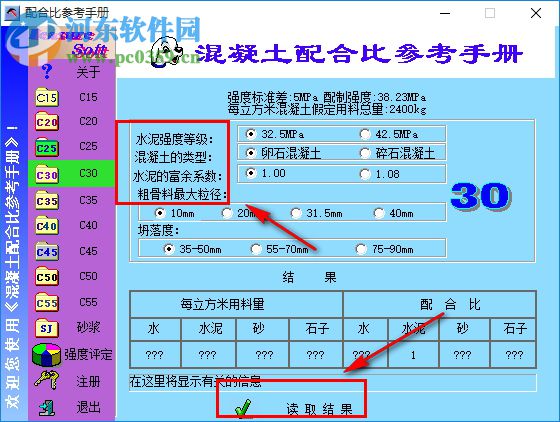
Task: Switch to C25 label in sidebar
Action: click(x=88, y=146)
